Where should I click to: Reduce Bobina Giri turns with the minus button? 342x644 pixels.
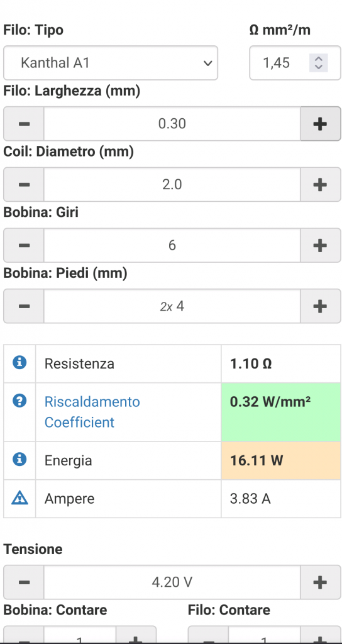click(x=24, y=245)
